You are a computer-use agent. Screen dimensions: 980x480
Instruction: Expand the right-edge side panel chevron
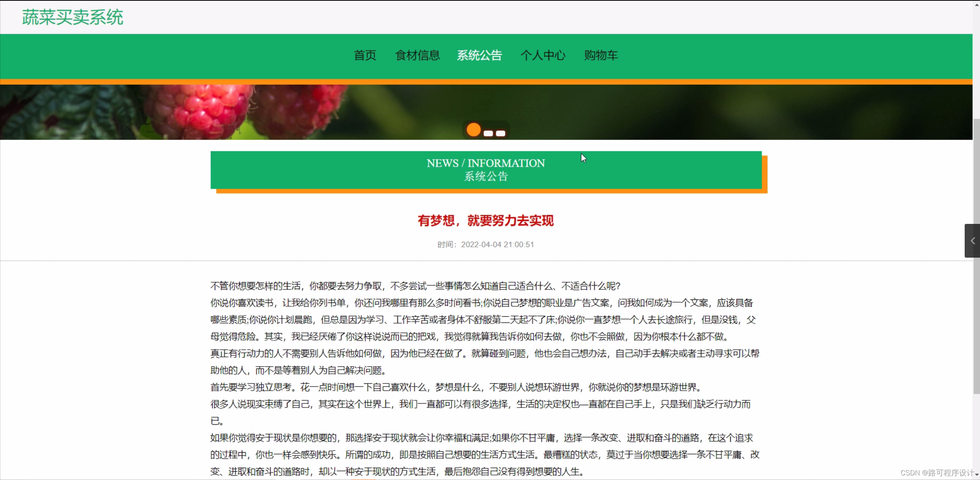pyautogui.click(x=972, y=241)
